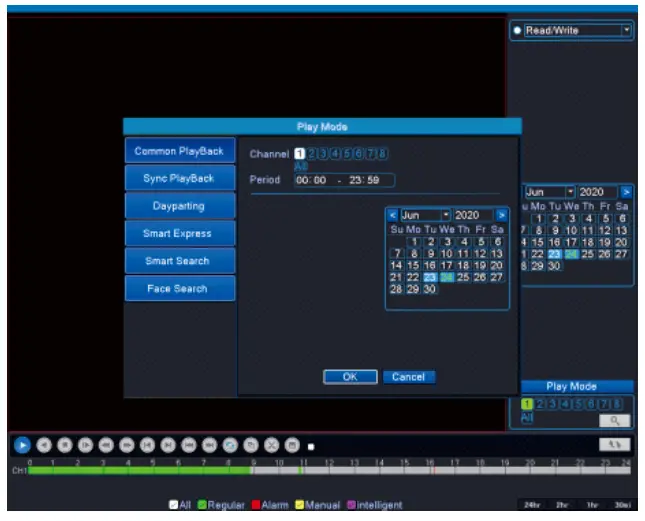Toggle the Alarm record type checkbox
The height and width of the screenshot is (521, 645).
256,505
